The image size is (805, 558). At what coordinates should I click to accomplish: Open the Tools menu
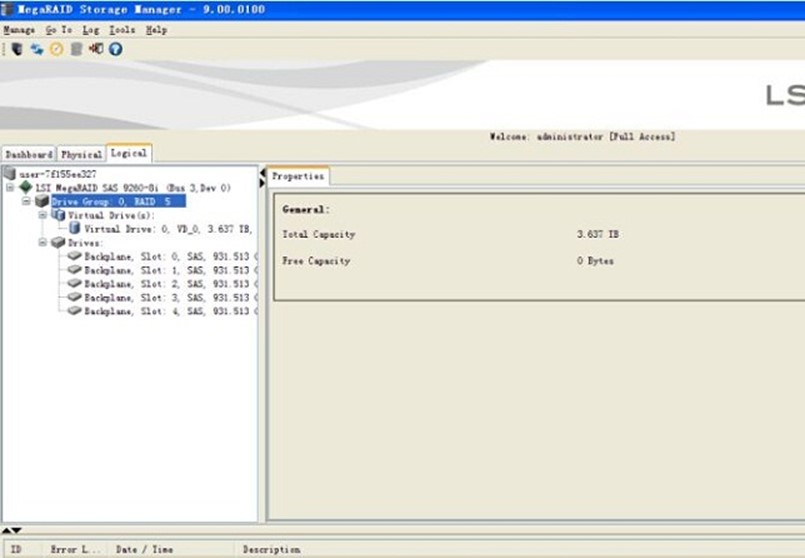point(122,30)
